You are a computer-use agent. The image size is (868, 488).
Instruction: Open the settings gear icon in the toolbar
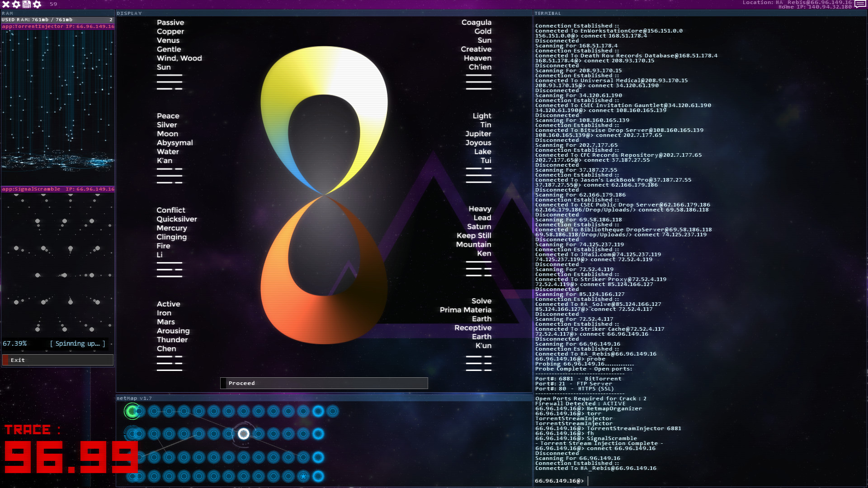coord(16,5)
